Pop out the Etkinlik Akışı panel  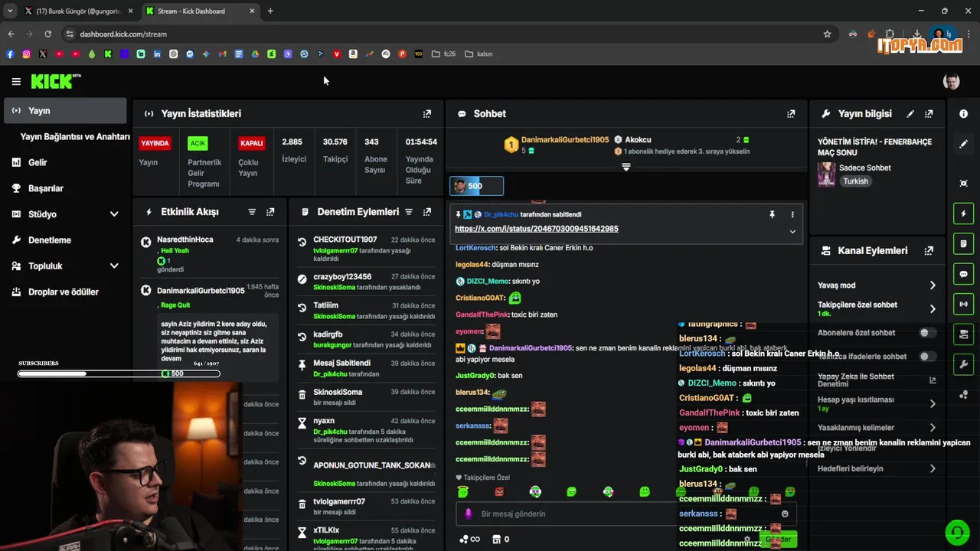[x=270, y=212]
